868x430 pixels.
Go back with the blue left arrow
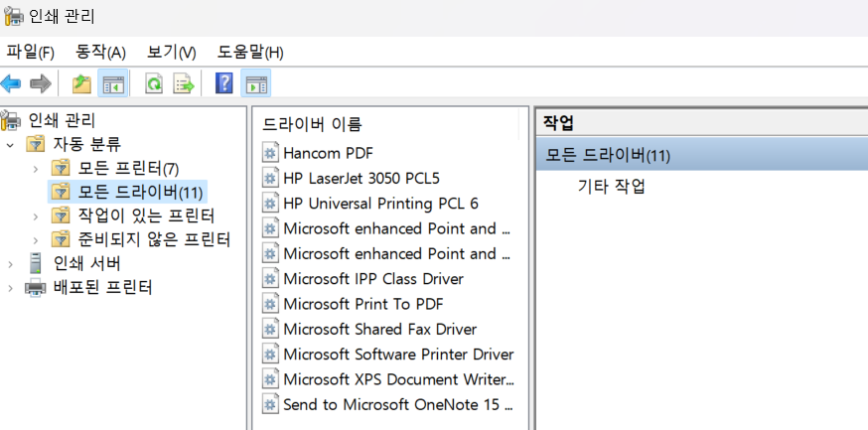click(x=11, y=84)
